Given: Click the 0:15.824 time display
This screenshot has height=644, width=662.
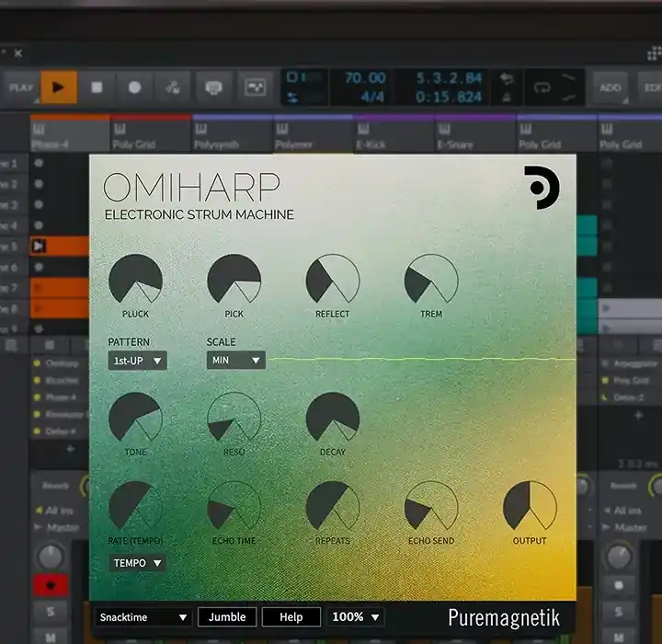Looking at the screenshot, I should [449, 98].
